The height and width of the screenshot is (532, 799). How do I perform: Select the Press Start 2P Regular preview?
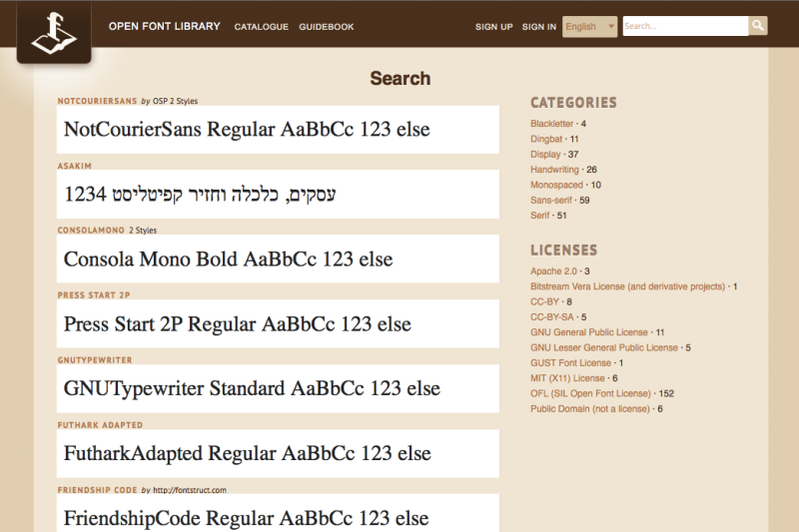(x=278, y=323)
